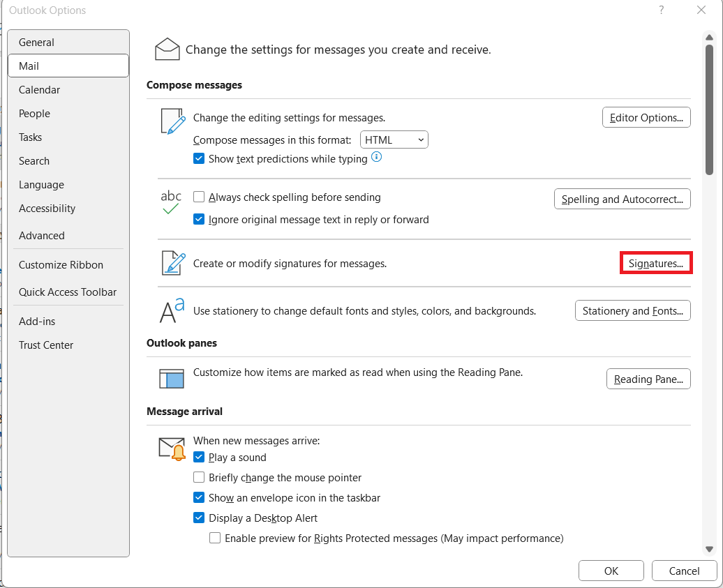The height and width of the screenshot is (588, 723).
Task: Switch to Accessibility options
Action: (68, 209)
